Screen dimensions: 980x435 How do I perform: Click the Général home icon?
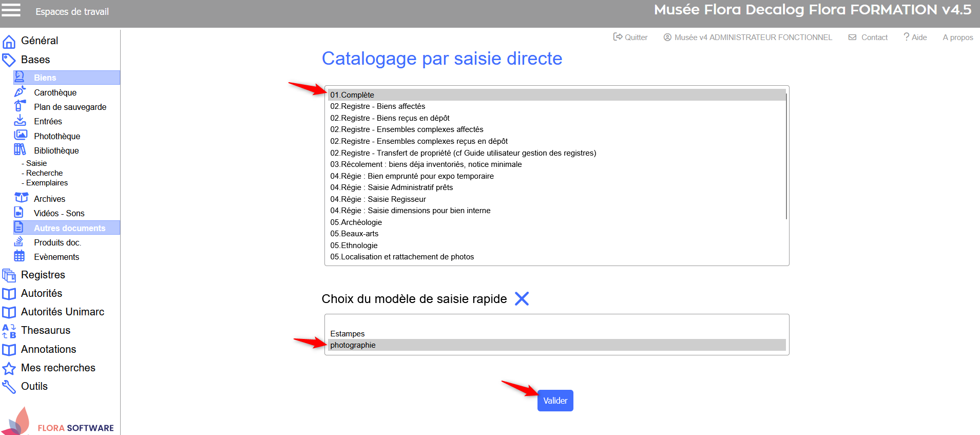[9, 41]
